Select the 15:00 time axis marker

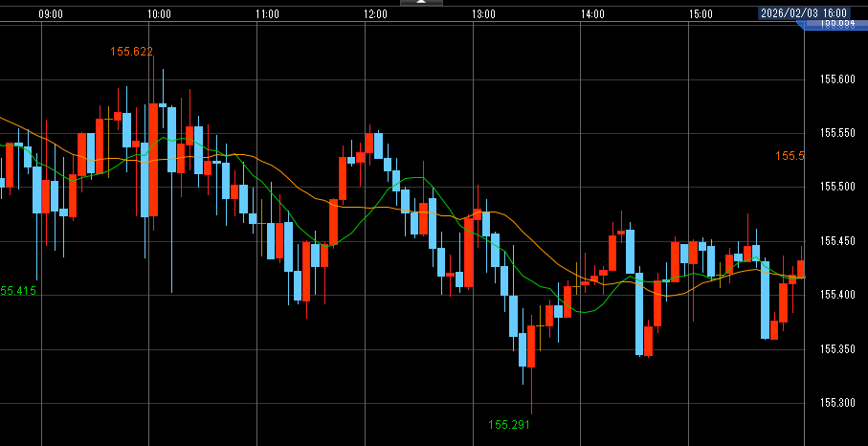[701, 14]
